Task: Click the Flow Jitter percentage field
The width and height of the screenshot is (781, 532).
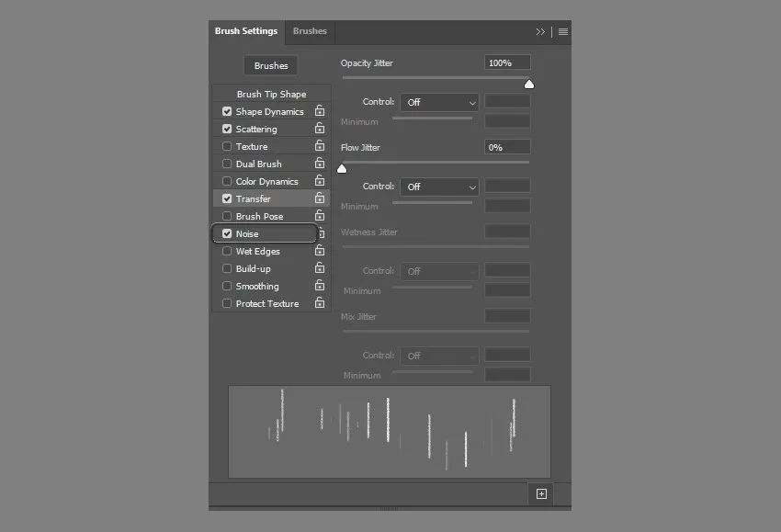Action: (507, 147)
